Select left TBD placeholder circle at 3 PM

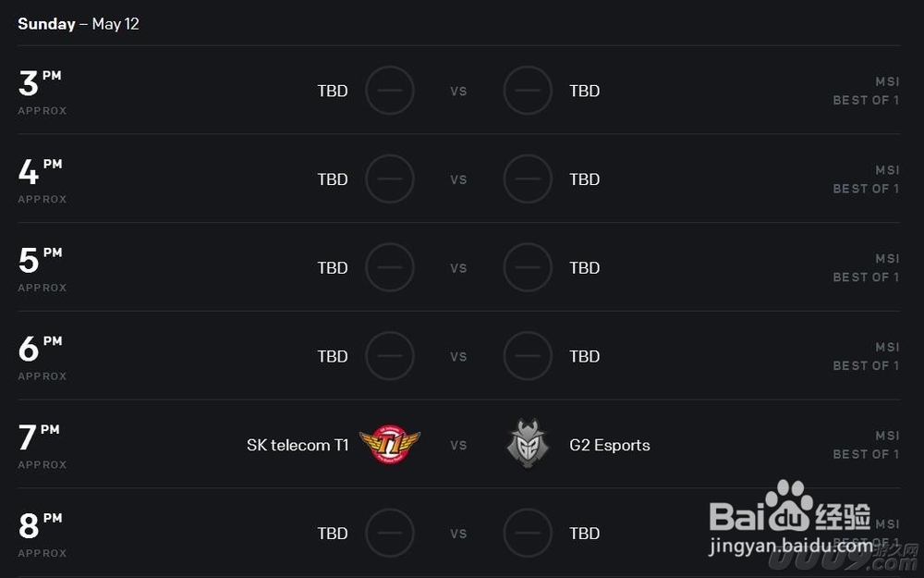coord(390,91)
